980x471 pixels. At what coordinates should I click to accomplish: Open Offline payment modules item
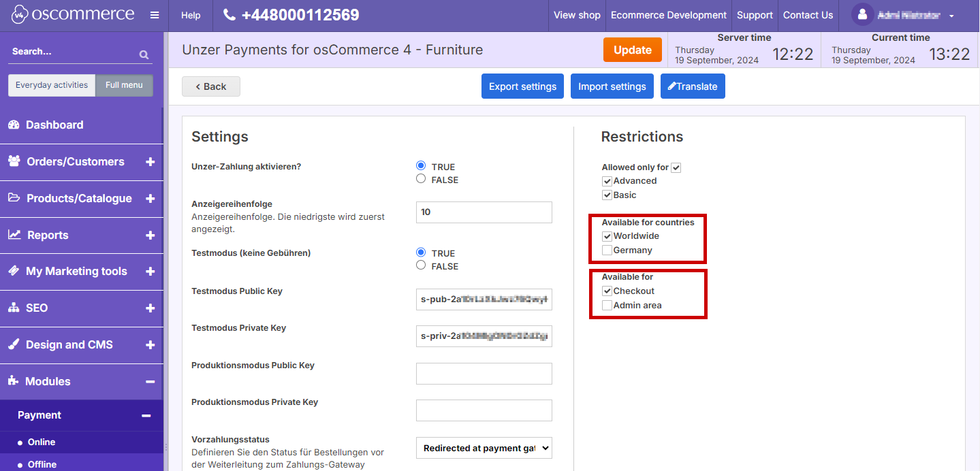42,464
